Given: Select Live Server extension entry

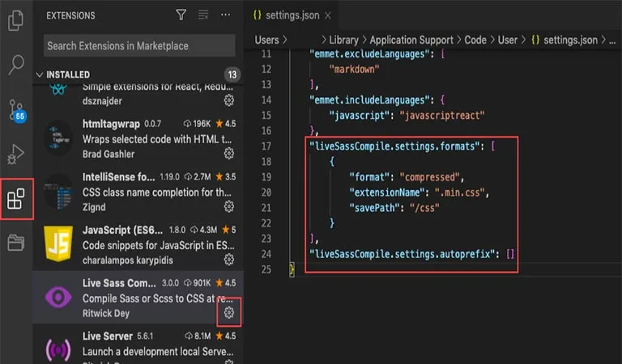Looking at the screenshot, I should tap(138, 345).
